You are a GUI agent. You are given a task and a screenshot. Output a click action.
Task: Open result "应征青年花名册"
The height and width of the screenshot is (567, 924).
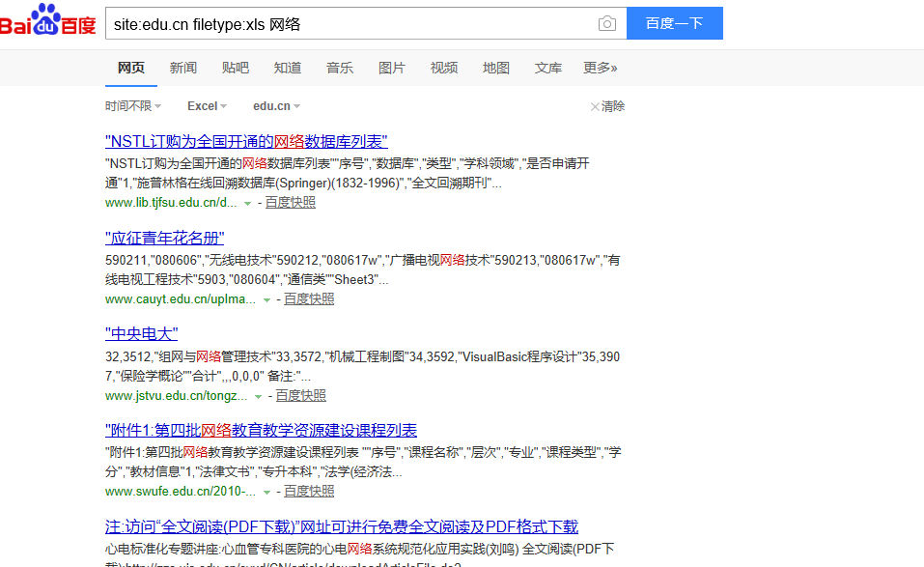pos(164,239)
